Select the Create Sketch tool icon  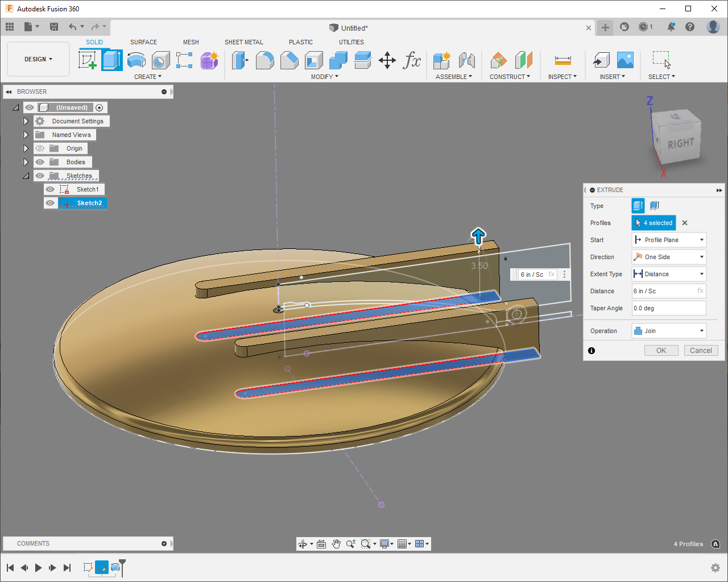click(88, 60)
